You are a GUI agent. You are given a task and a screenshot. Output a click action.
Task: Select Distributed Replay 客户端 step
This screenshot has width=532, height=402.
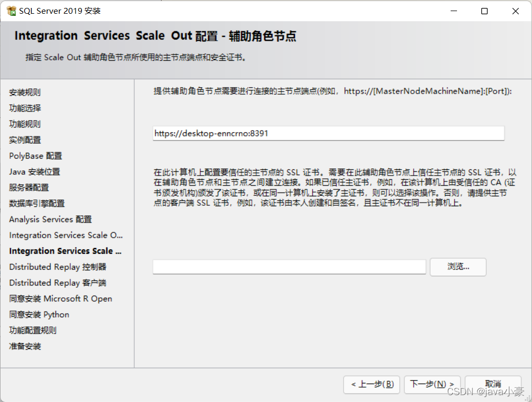coord(58,283)
